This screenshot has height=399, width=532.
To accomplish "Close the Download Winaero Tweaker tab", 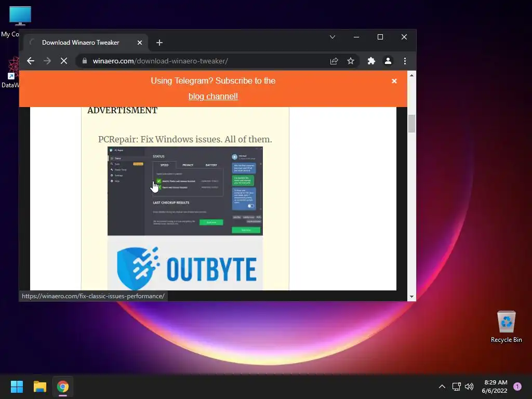I will coord(140,43).
